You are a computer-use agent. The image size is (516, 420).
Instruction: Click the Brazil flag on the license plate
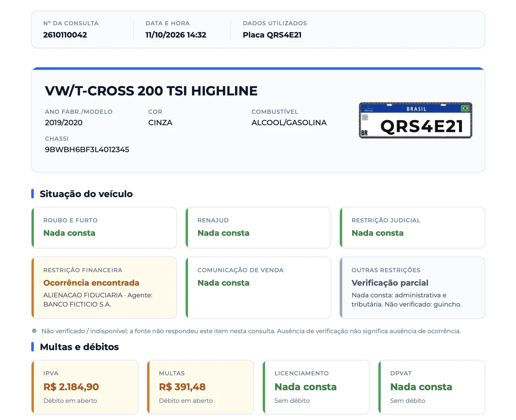[465, 108]
